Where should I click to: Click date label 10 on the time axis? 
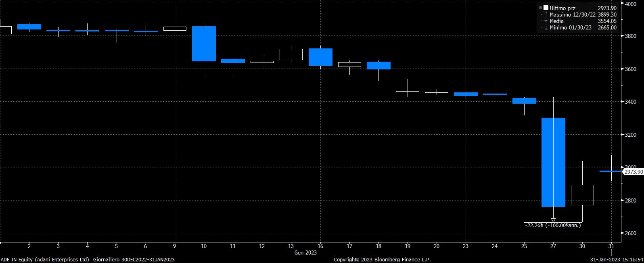[x=204, y=246]
